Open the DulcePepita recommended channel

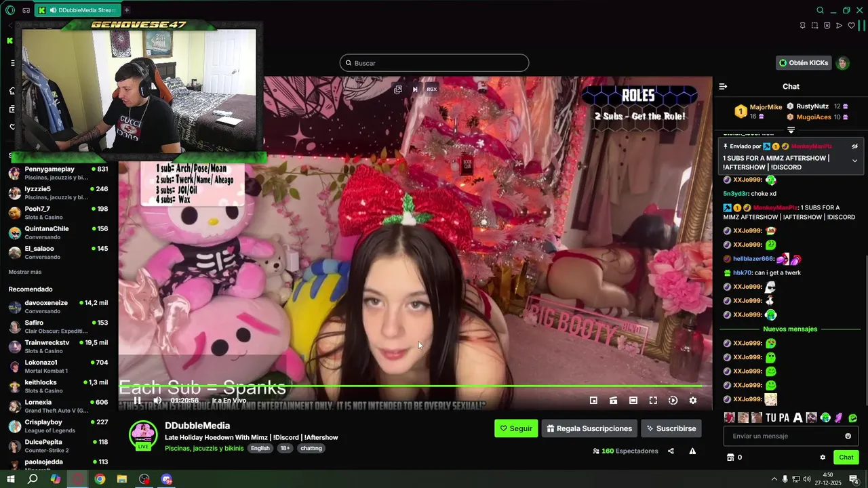tap(58, 445)
